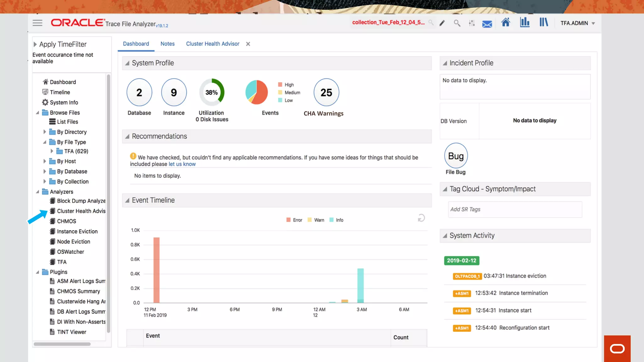Viewport: 644px width, 362px height.
Task: Open the bar chart reports icon
Action: click(525, 22)
